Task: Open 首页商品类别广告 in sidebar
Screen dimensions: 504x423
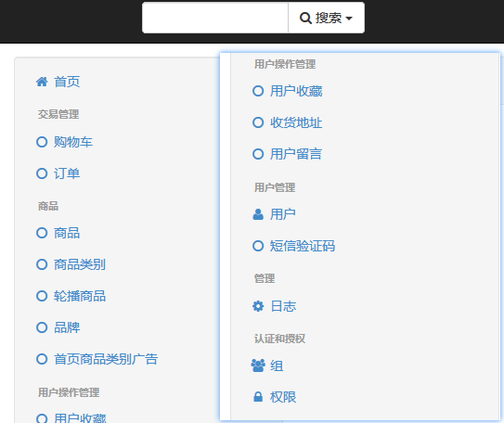Action: (106, 359)
